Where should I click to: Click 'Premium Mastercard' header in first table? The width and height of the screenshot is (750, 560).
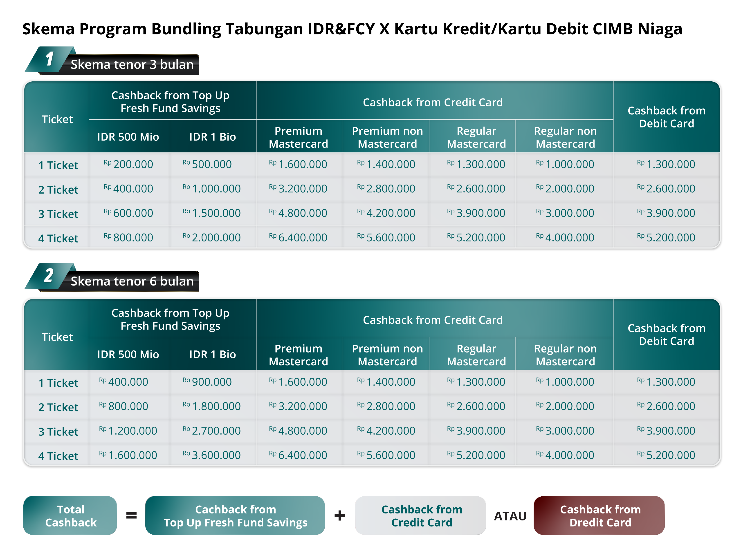point(298,137)
